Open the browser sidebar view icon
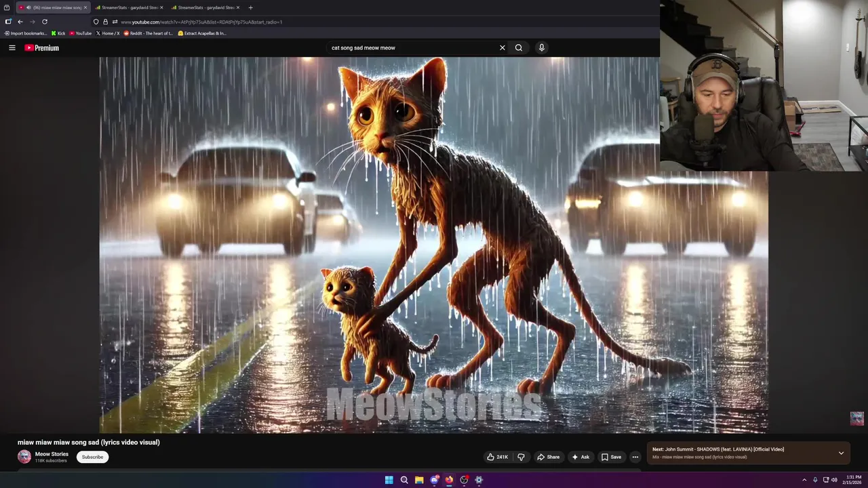The width and height of the screenshot is (868, 488). click(8, 22)
